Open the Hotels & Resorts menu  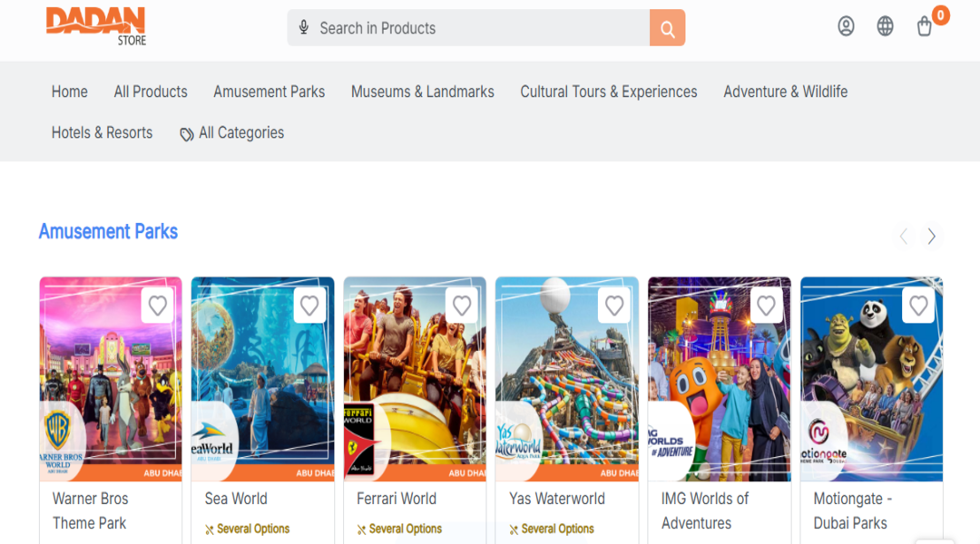coord(102,132)
